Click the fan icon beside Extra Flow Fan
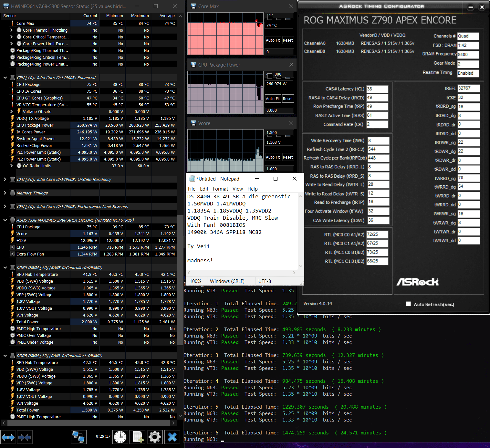Screen dimensions: 490x448 (x=13, y=254)
